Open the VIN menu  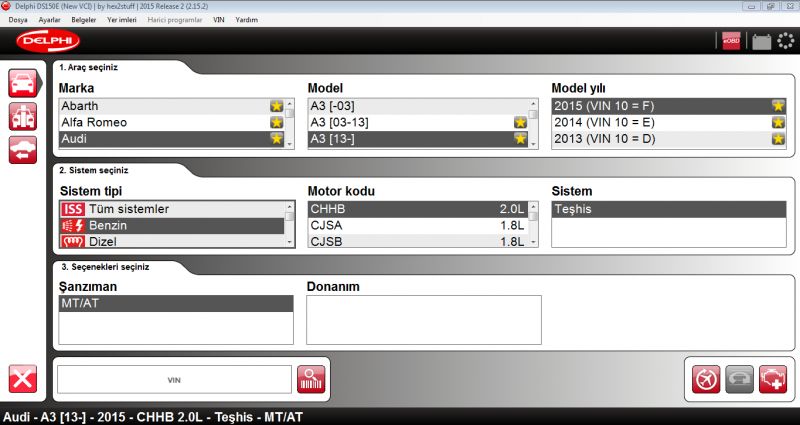[x=218, y=20]
